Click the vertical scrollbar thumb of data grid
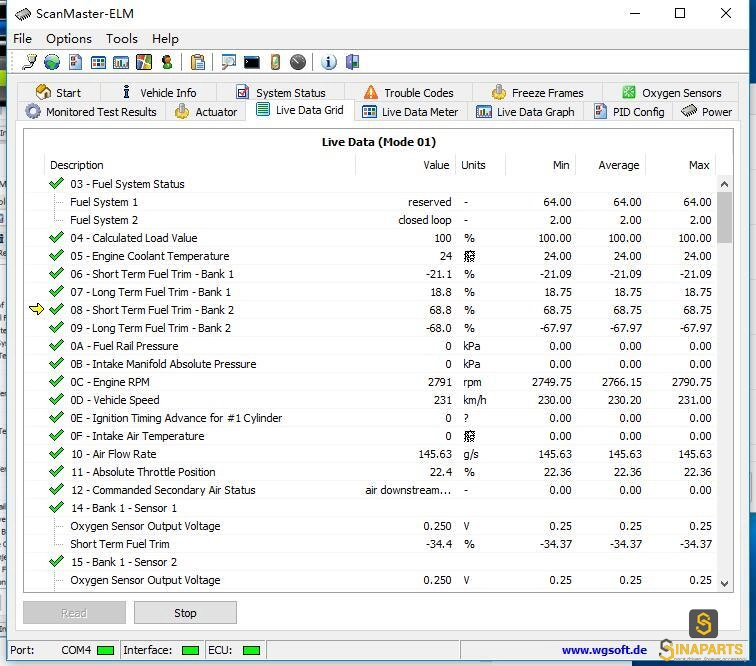Image resolution: width=756 pixels, height=666 pixels. [724, 217]
